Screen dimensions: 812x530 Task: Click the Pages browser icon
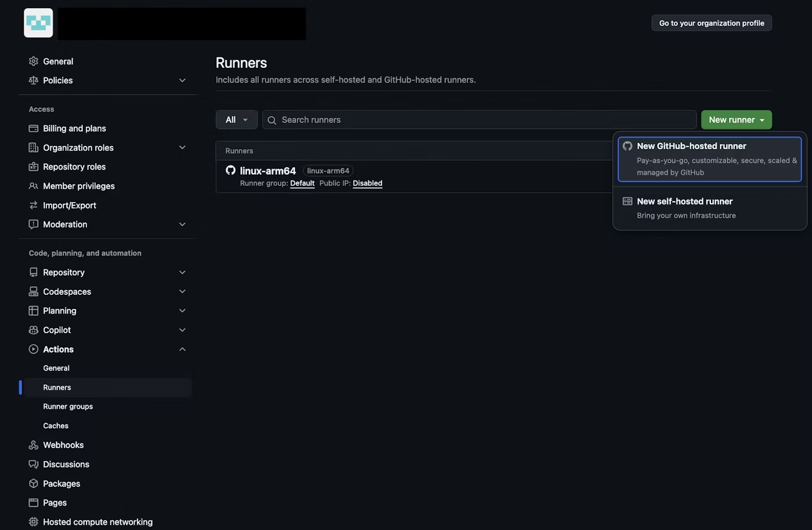[34, 502]
